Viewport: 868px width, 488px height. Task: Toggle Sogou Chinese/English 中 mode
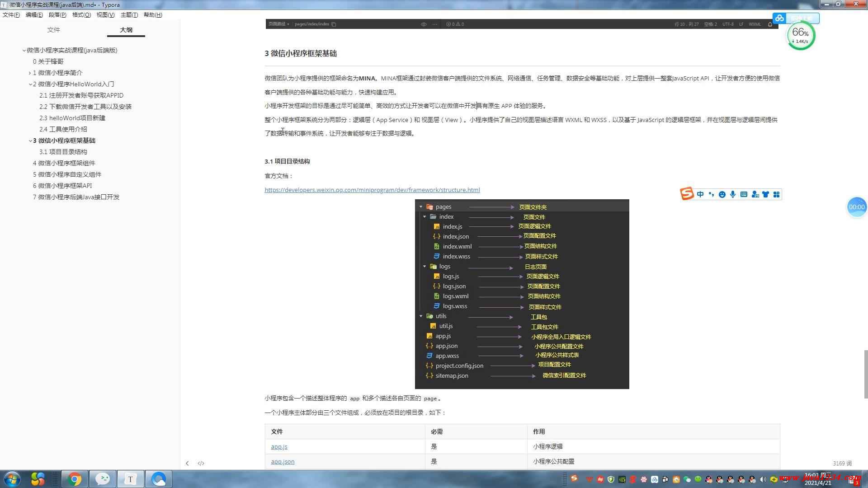(700, 194)
